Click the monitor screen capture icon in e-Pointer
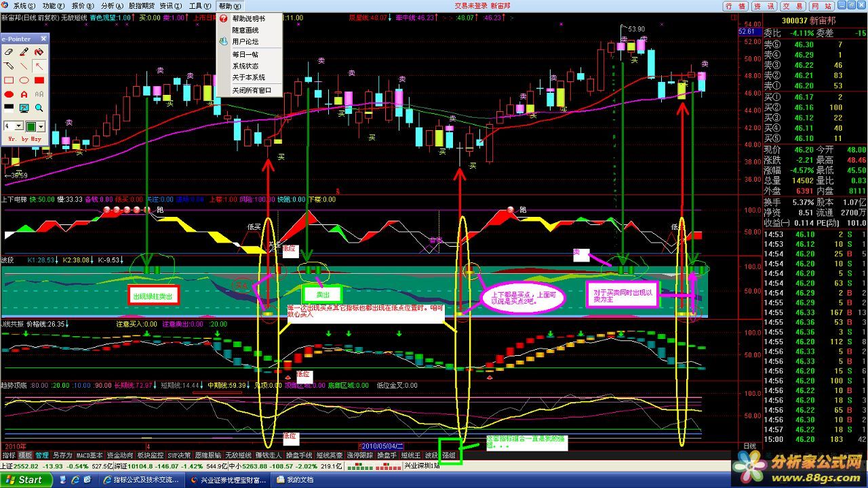868x488 pixels. [x=24, y=108]
